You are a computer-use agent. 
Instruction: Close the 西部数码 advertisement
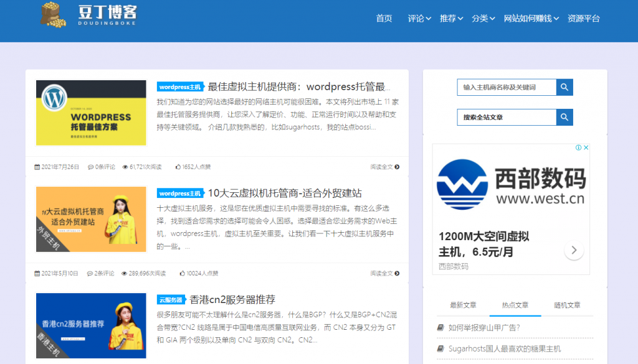pyautogui.click(x=586, y=147)
